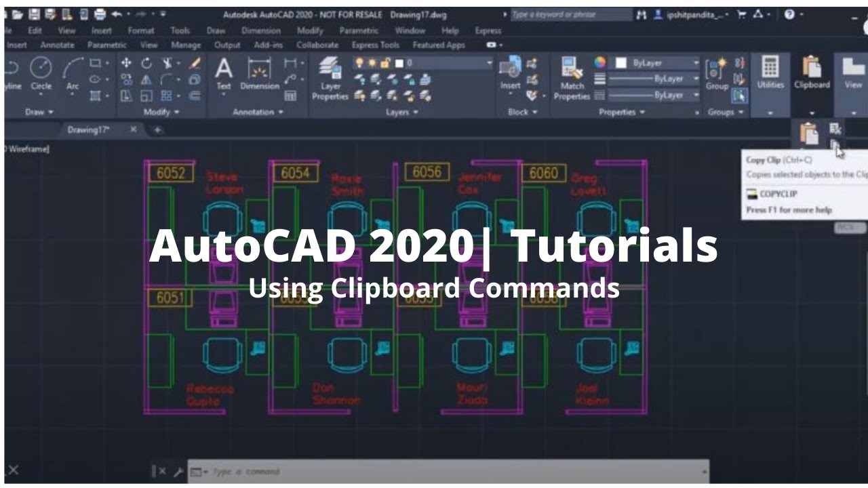868x488 pixels.
Task: Close the Drawing17 tab
Action: [x=134, y=129]
